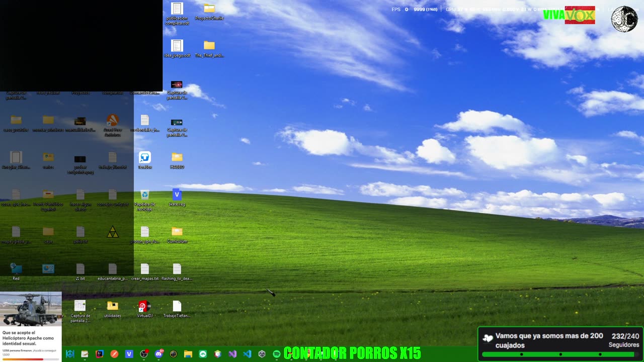644x362 pixels.
Task: Open the Triforce icon on the desktop
Action: 112,232
